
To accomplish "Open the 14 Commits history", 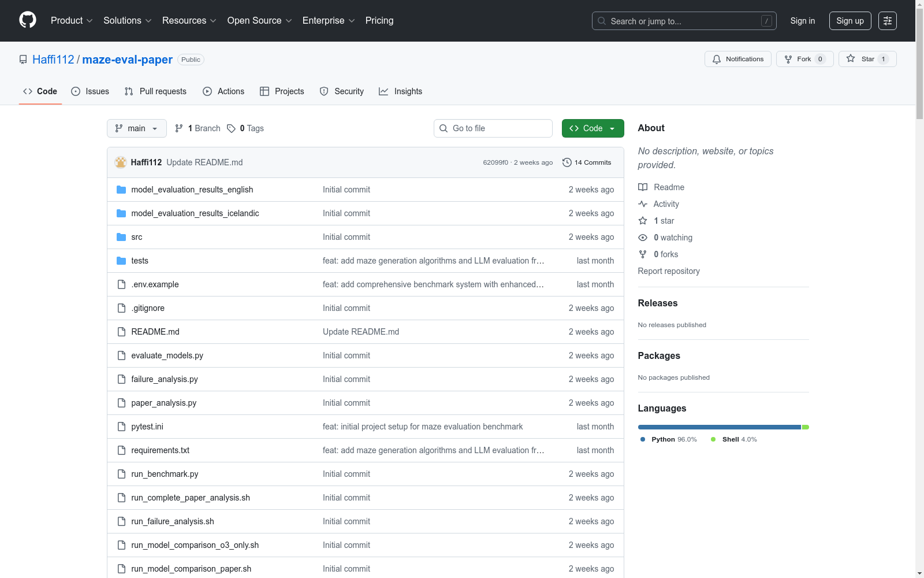I will point(587,162).
